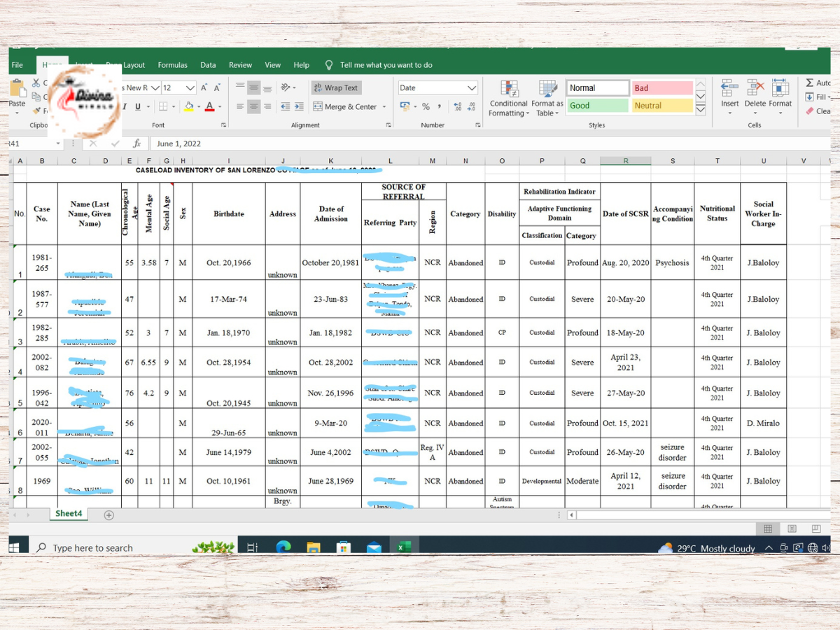Click the text Orientation icon
This screenshot has height=630, width=840.
click(286, 87)
